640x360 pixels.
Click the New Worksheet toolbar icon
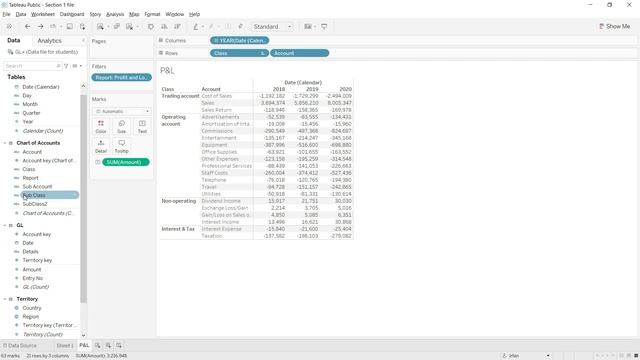pos(100,27)
